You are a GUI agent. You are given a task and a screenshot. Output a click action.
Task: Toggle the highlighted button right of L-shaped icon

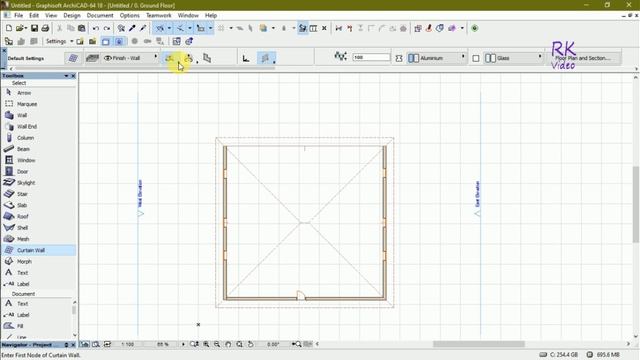(266, 58)
